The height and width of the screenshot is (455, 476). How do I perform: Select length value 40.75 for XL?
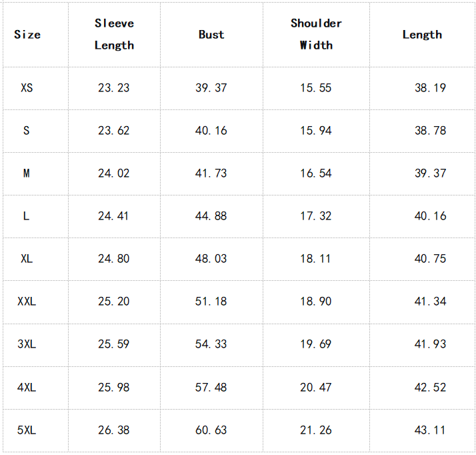pos(431,259)
